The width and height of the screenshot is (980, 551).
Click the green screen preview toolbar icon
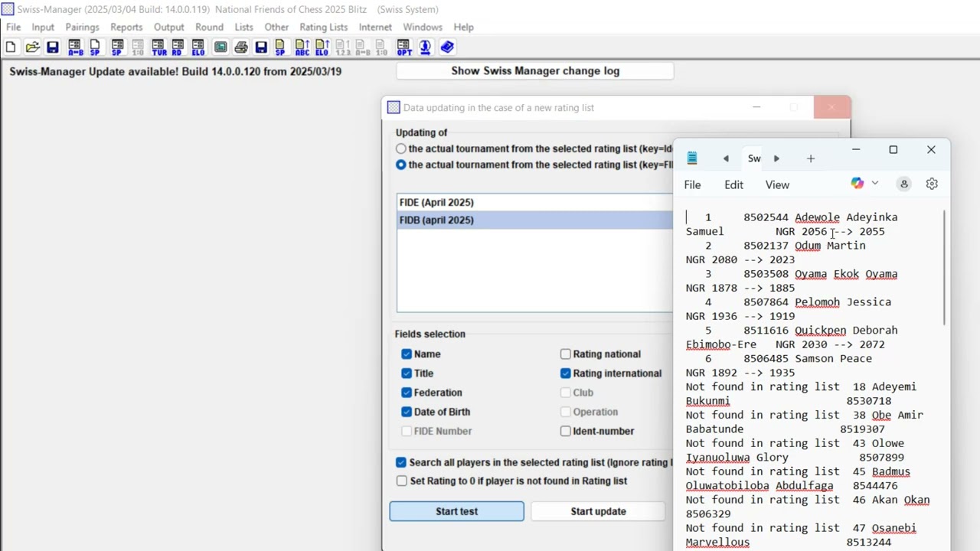[x=220, y=47]
